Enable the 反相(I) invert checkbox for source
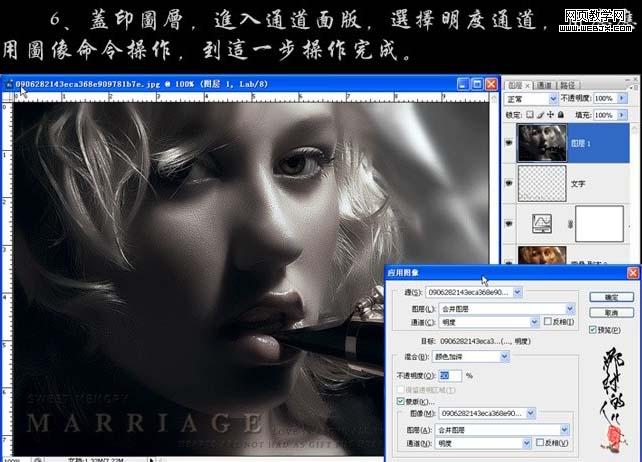The width and height of the screenshot is (642, 462). [548, 322]
